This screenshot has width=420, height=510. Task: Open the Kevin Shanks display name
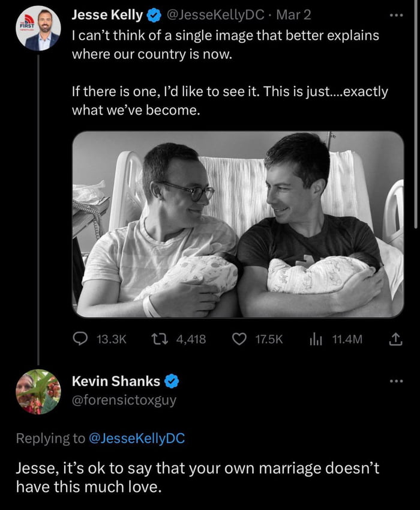pyautogui.click(x=116, y=381)
